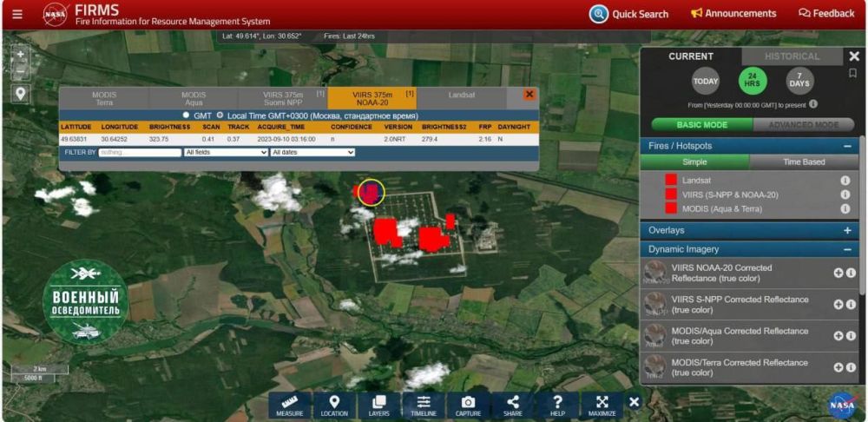868x422 pixels.
Task: Toggle the 24 HRS fire period
Action: click(753, 82)
